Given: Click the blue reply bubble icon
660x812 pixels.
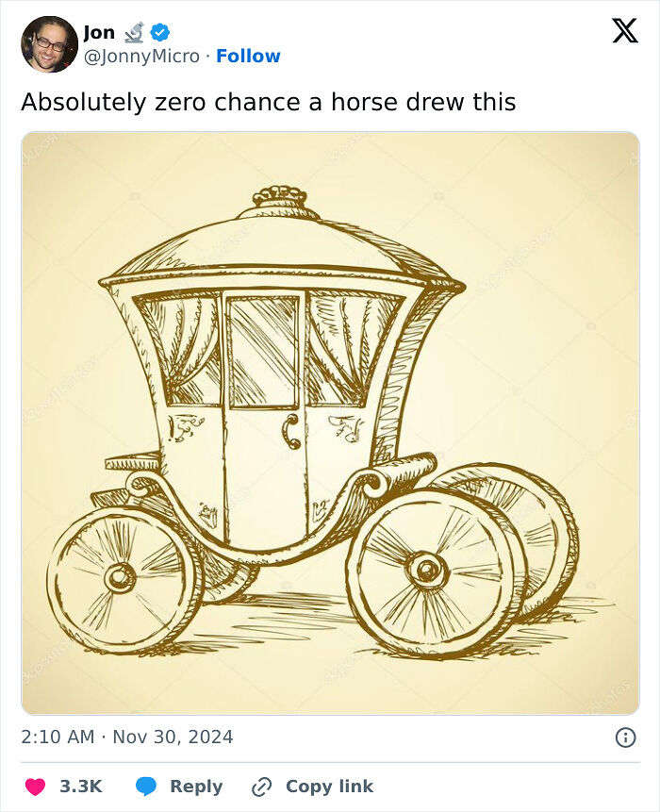Looking at the screenshot, I should click(x=146, y=787).
